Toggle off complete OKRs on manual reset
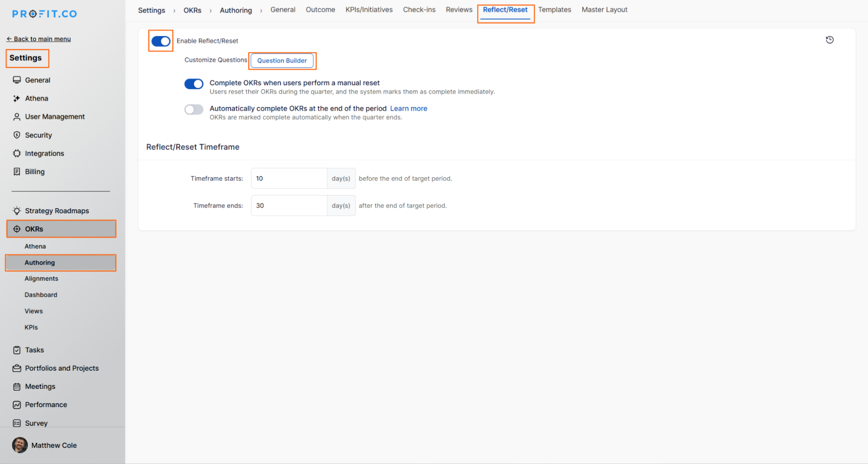 (x=194, y=84)
